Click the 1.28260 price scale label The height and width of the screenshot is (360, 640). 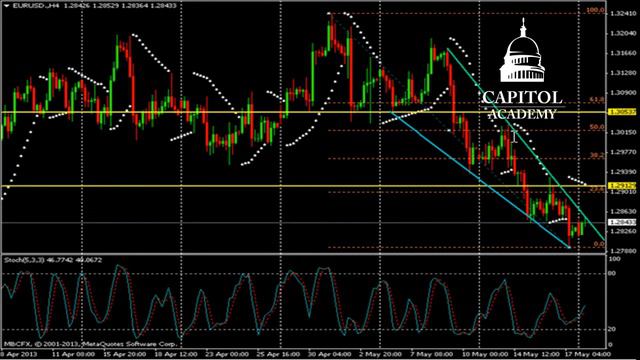(623, 231)
